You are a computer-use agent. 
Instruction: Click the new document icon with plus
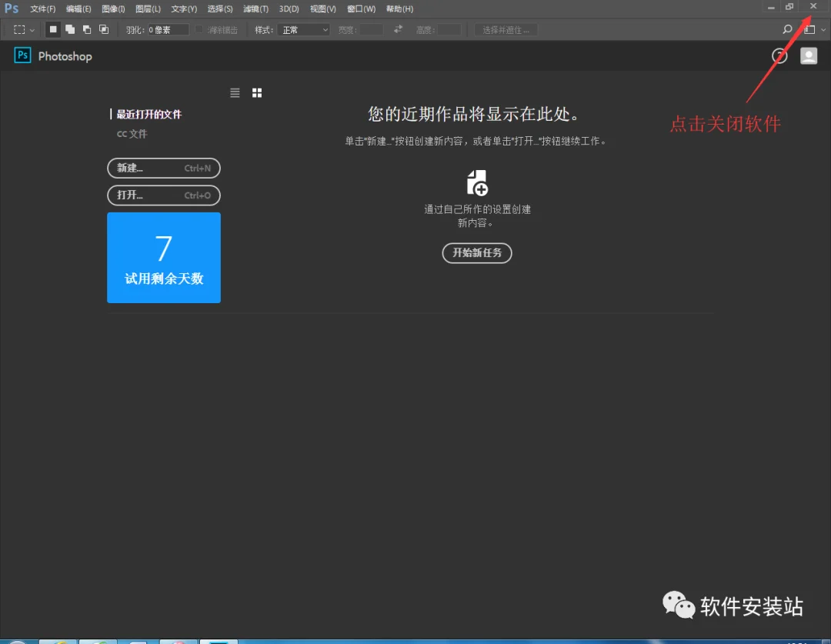pyautogui.click(x=477, y=183)
